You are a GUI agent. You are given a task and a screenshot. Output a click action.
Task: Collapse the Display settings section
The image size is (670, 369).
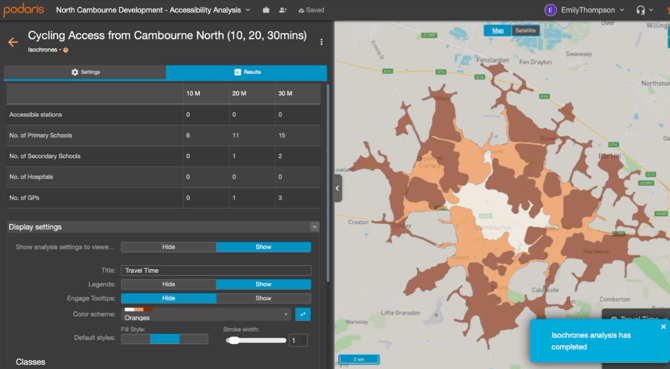pos(314,227)
